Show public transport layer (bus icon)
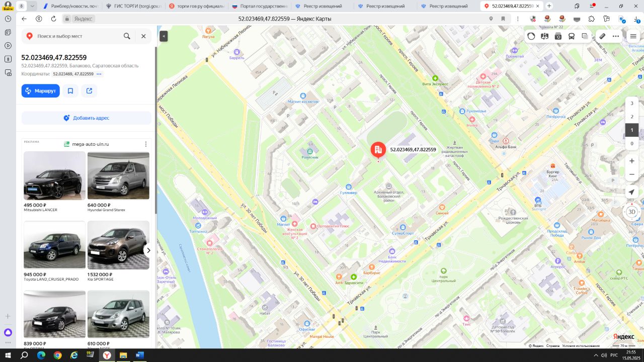Screen dimensions: 644x362 [x=572, y=36]
